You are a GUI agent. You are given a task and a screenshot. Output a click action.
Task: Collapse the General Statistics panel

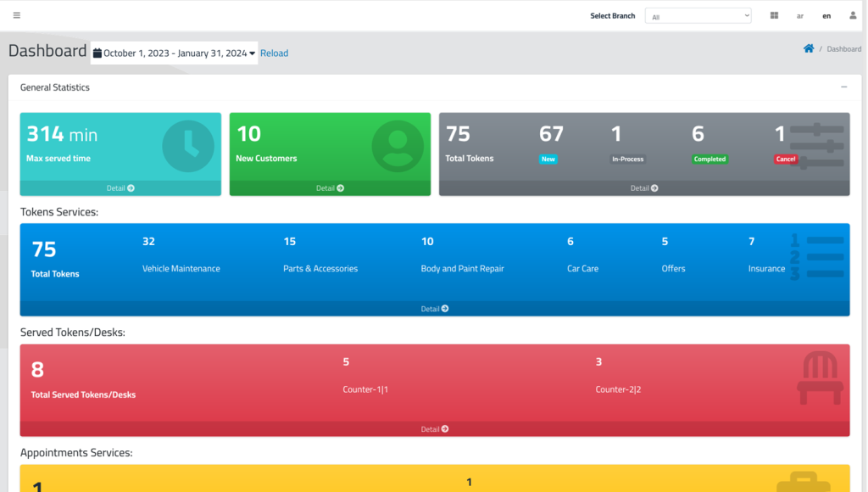(843, 87)
